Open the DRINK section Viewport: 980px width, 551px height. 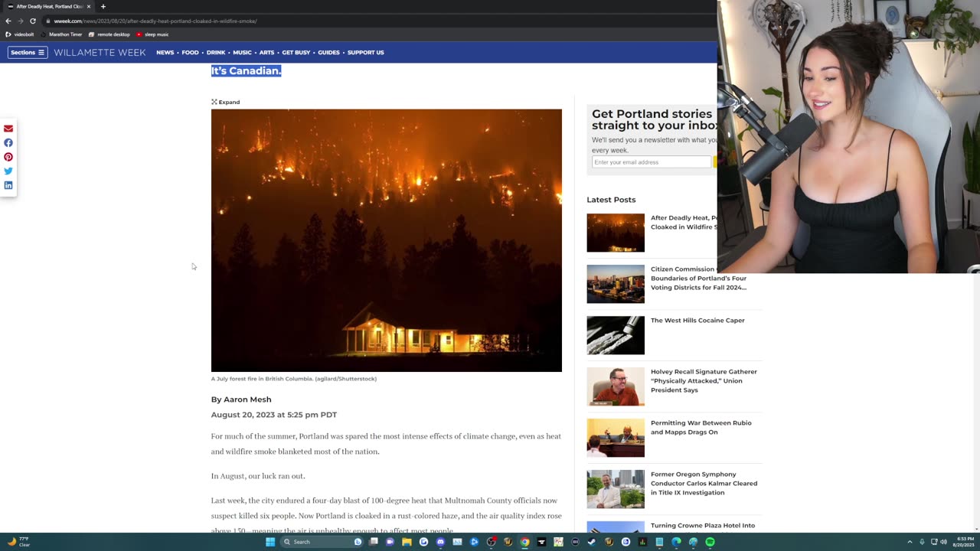pyautogui.click(x=216, y=52)
